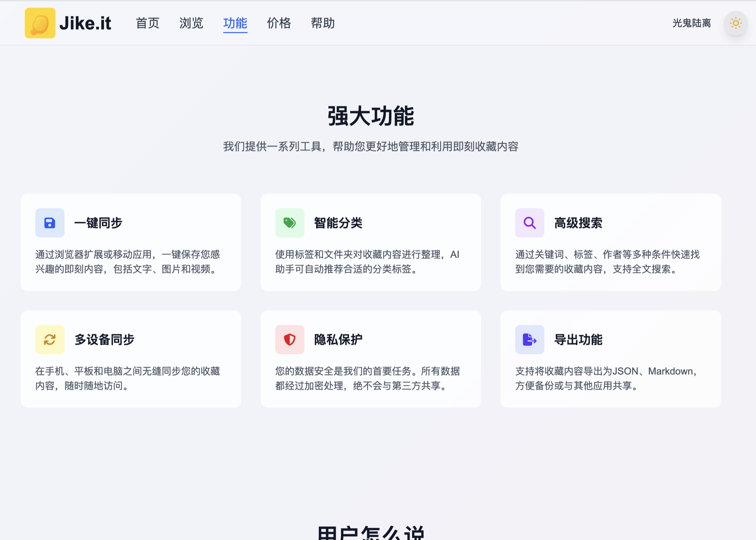Click the red shield icon for 隐私保护
Viewport: 756px width, 540px height.
point(289,340)
